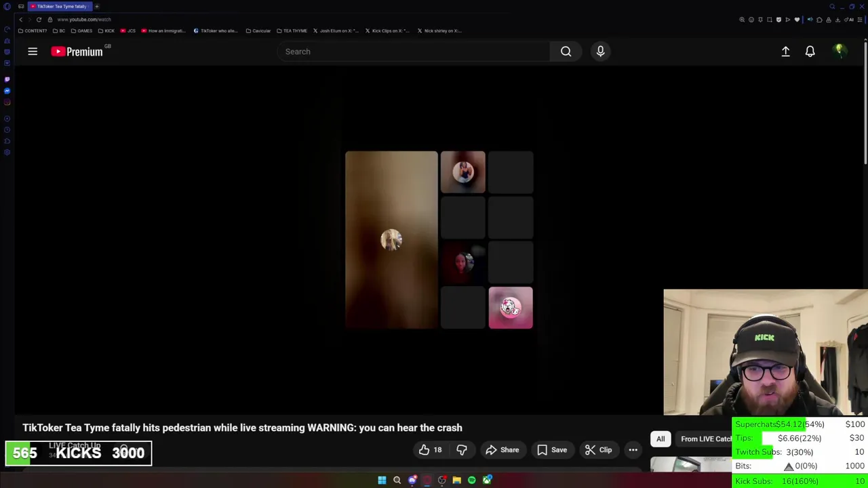Viewport: 868px width, 488px height.
Task: Focus the YouTube search field
Action: [x=414, y=52]
